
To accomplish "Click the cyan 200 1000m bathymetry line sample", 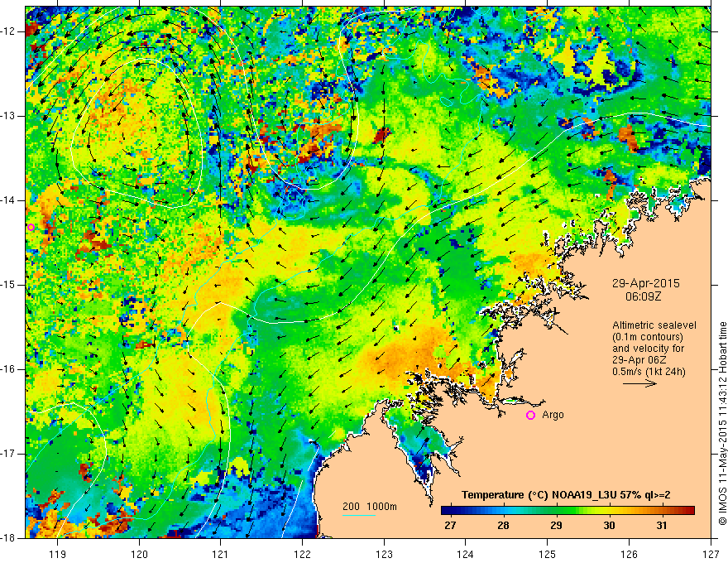I will pos(359,515).
